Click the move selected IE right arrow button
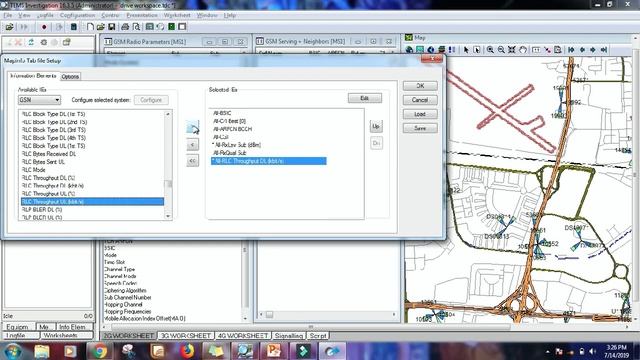The image size is (640, 360). [193, 127]
